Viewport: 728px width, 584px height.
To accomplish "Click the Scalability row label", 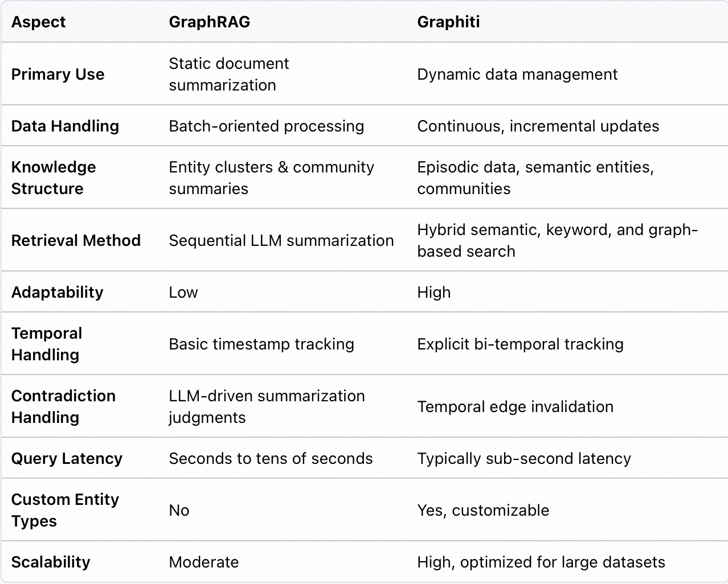I will (x=51, y=562).
